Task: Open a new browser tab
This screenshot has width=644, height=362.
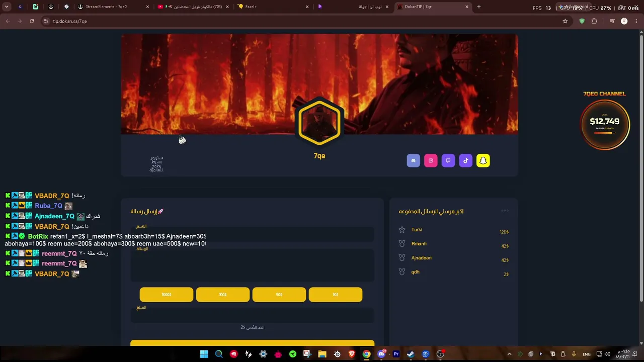Action: pos(479,7)
